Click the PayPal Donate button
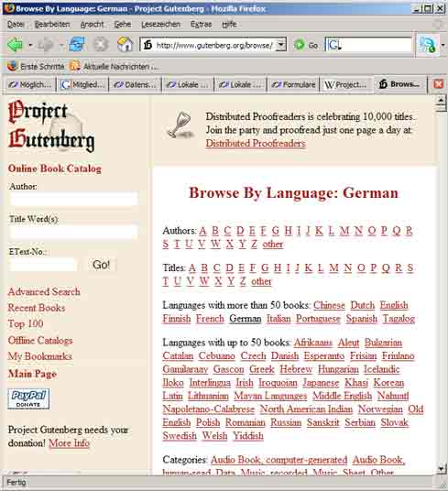 (28, 399)
